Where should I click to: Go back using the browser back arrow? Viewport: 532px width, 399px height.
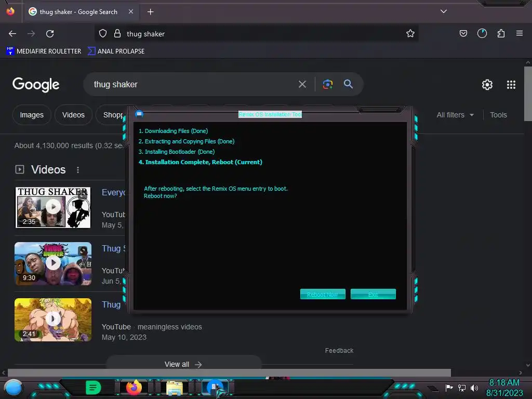pyautogui.click(x=12, y=34)
